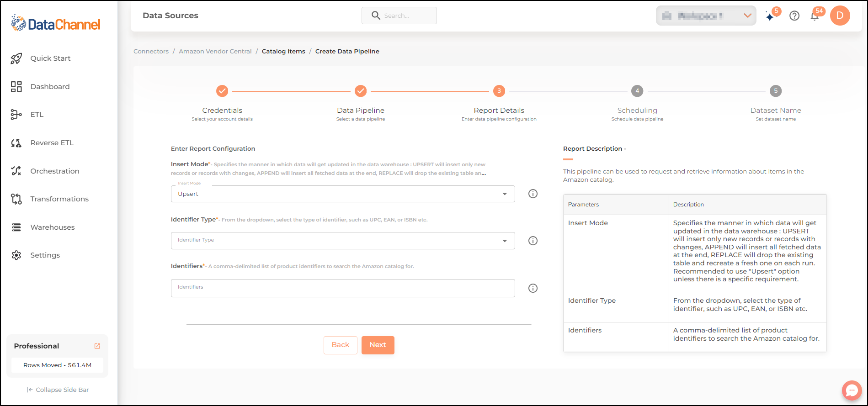Go to the Connectors breadcrumb

coord(151,51)
